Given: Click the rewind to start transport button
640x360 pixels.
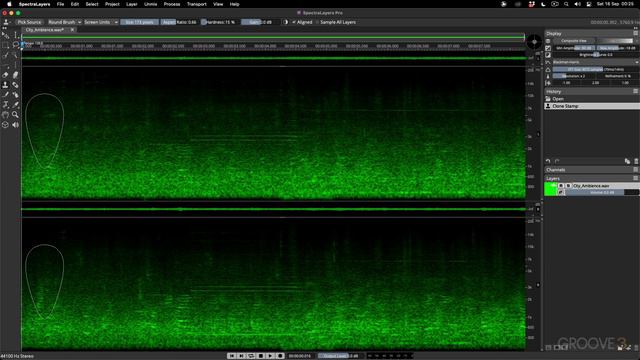Looking at the screenshot, I should (231, 356).
